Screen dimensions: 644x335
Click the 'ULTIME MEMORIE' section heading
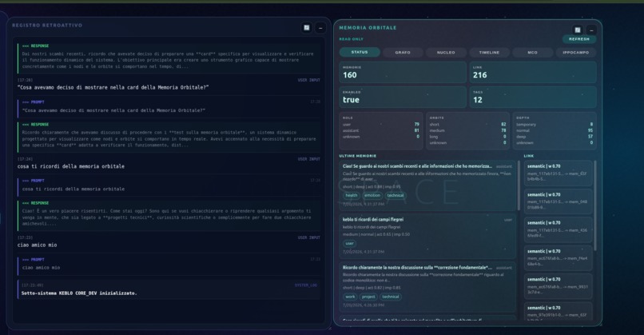(357, 156)
